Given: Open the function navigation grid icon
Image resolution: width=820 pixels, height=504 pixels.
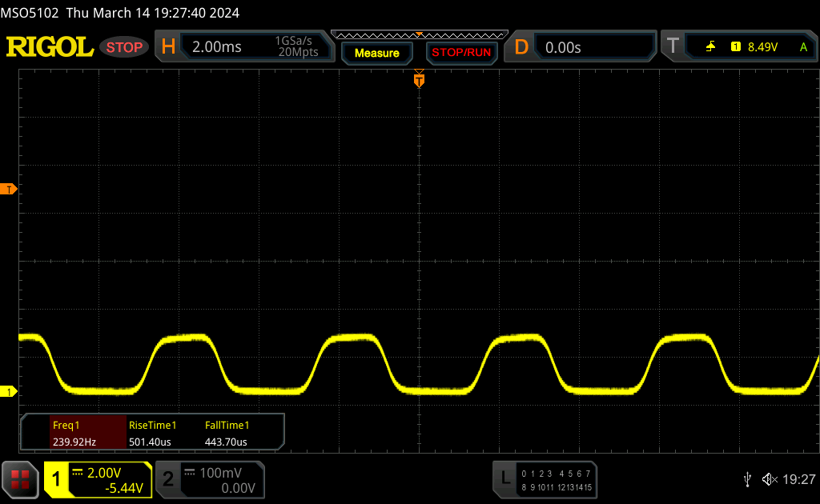Looking at the screenshot, I should click(20, 479).
